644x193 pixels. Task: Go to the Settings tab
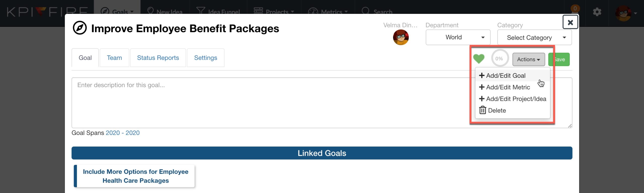[x=206, y=58]
